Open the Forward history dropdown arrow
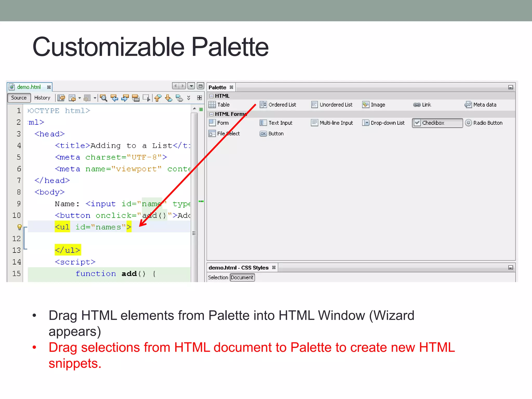The height and width of the screenshot is (399, 532). coord(95,98)
